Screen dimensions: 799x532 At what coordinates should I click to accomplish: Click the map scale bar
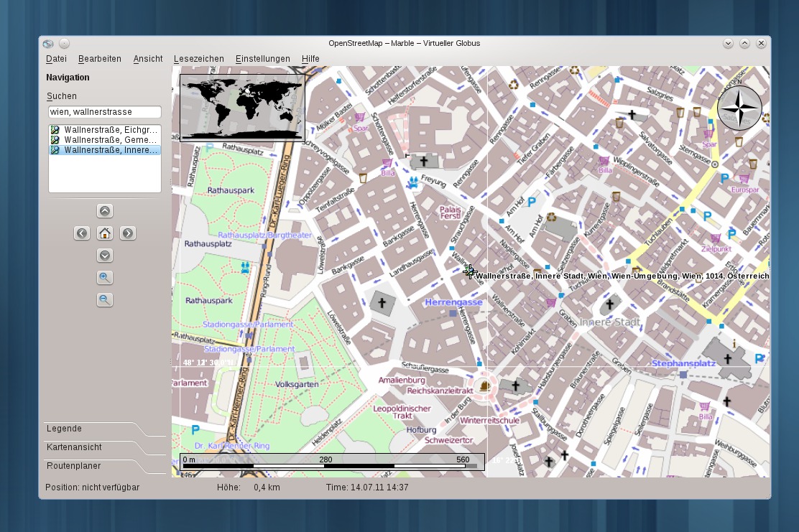tap(332, 462)
